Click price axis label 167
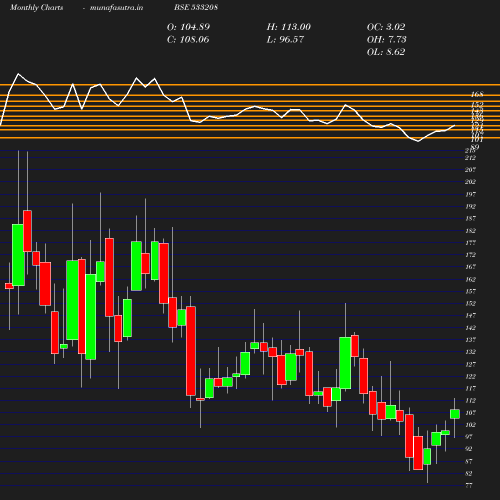Viewport: 500px width, 500px height. pyautogui.click(x=470, y=267)
